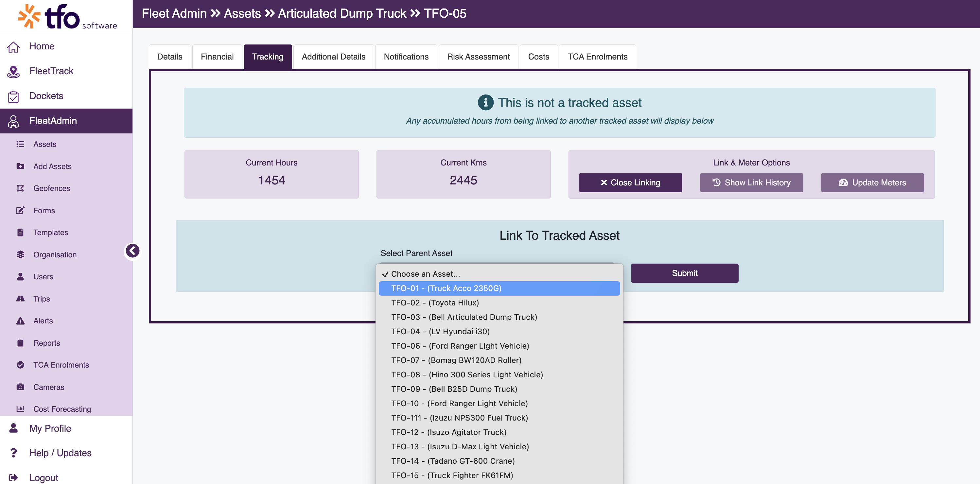980x484 pixels.
Task: Click the info icon in the banner
Action: 485,103
